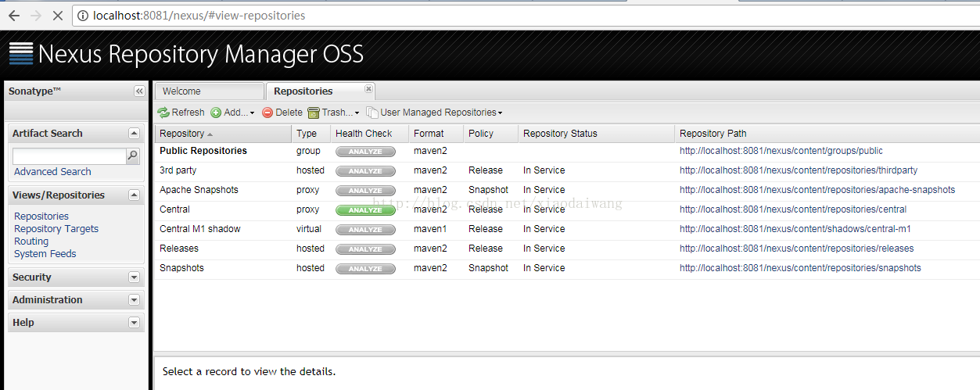Open the Add... dropdown menu
Viewport: 980px width, 390px height.
tap(232, 113)
